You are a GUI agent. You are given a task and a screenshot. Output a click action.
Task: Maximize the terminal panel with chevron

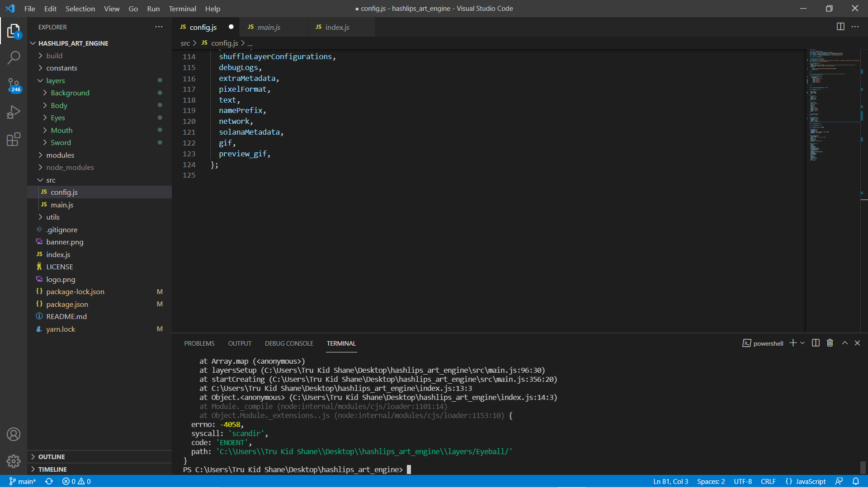844,343
